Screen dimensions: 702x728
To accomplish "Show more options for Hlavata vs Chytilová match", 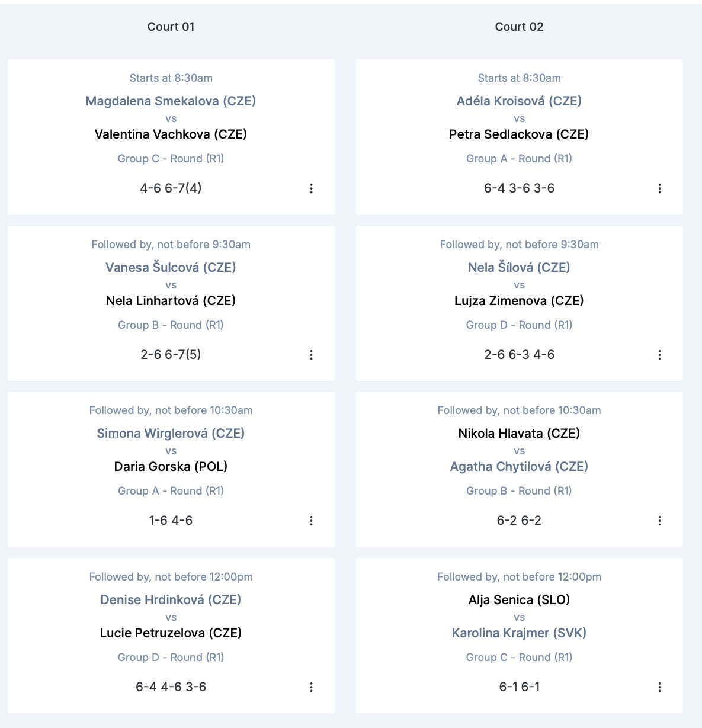I will pos(659,521).
